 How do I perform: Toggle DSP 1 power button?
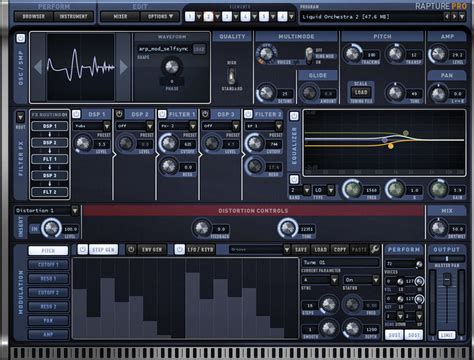(x=76, y=114)
